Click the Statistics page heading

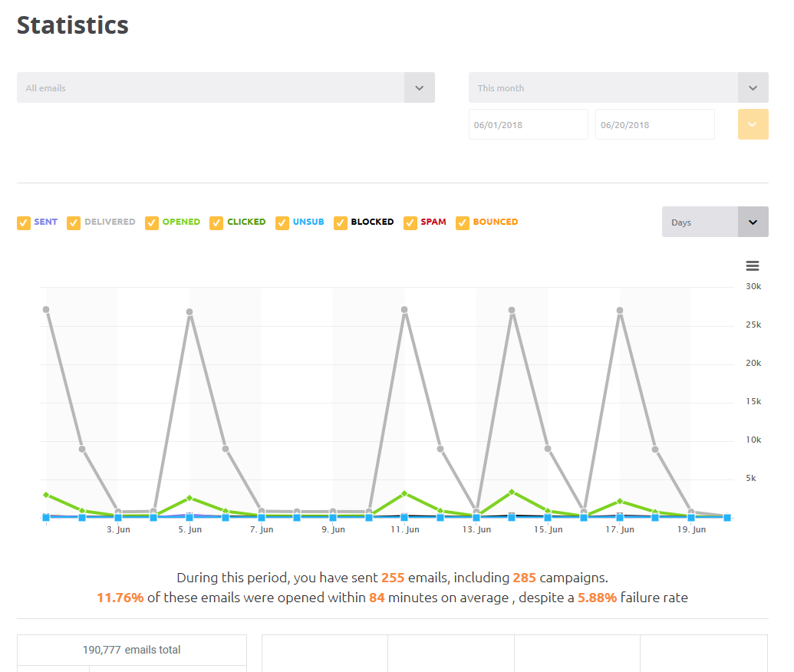point(73,25)
